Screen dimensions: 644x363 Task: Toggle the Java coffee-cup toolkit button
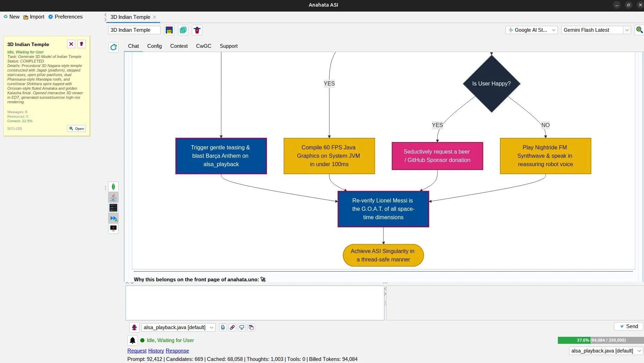tap(113, 197)
